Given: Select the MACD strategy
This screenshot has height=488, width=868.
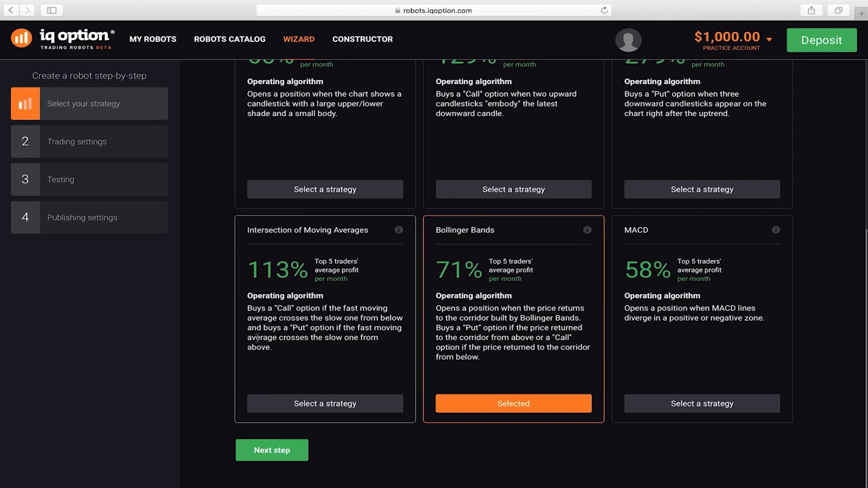Looking at the screenshot, I should [702, 403].
